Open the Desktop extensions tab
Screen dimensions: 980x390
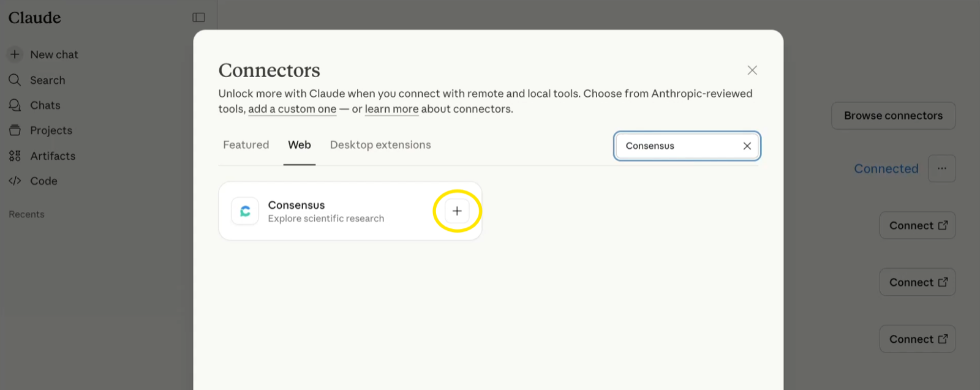click(380, 144)
